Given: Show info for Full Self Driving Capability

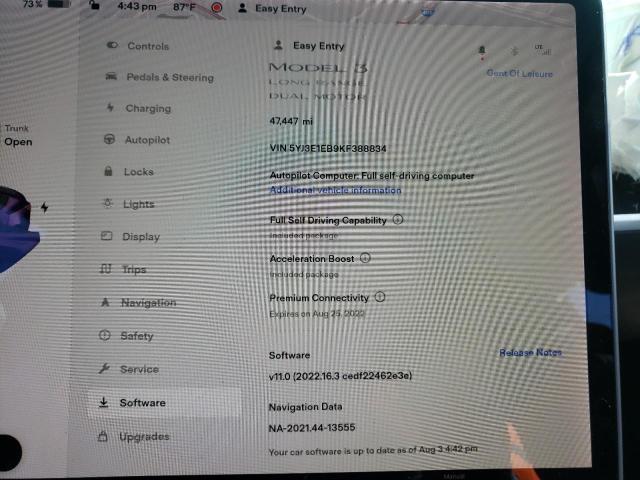Looking at the screenshot, I should [x=398, y=220].
